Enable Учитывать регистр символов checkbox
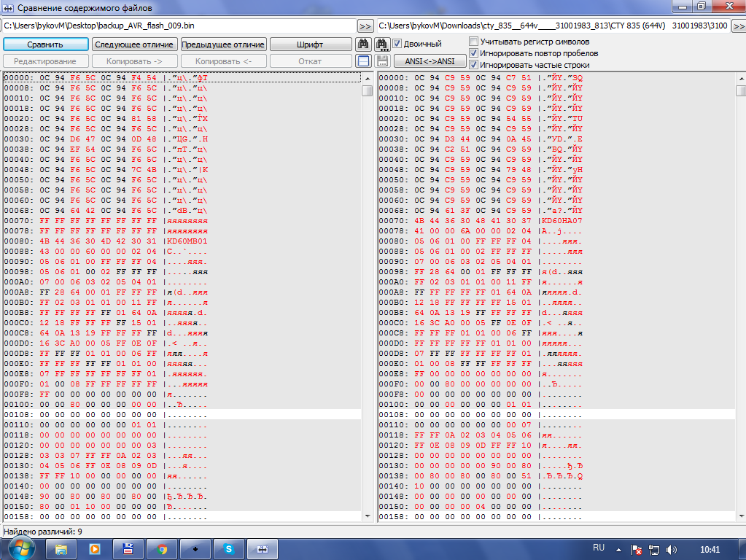Screen dimensions: 746x560 (474, 42)
